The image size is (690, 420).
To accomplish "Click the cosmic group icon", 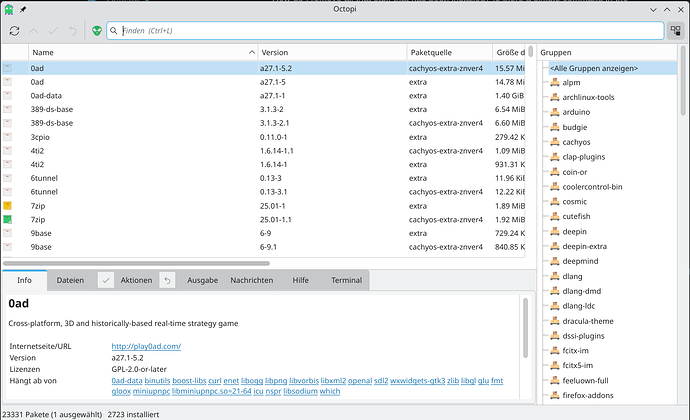I will pos(555,202).
